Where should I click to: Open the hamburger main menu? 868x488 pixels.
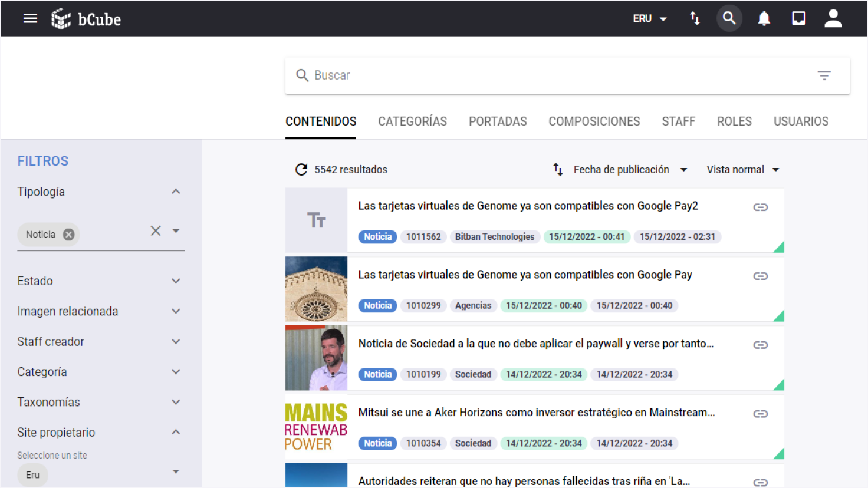point(30,18)
